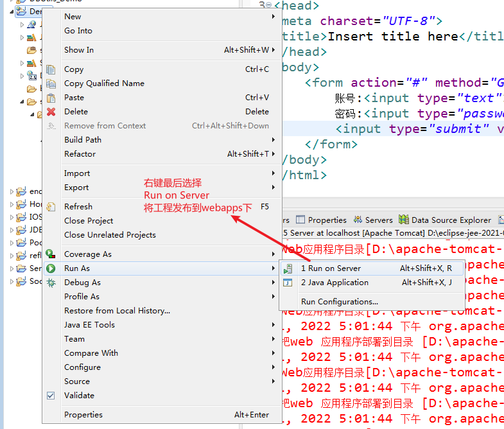This screenshot has height=429, width=504.
Task: Select Close Unrelated Projects
Action: 162,235
